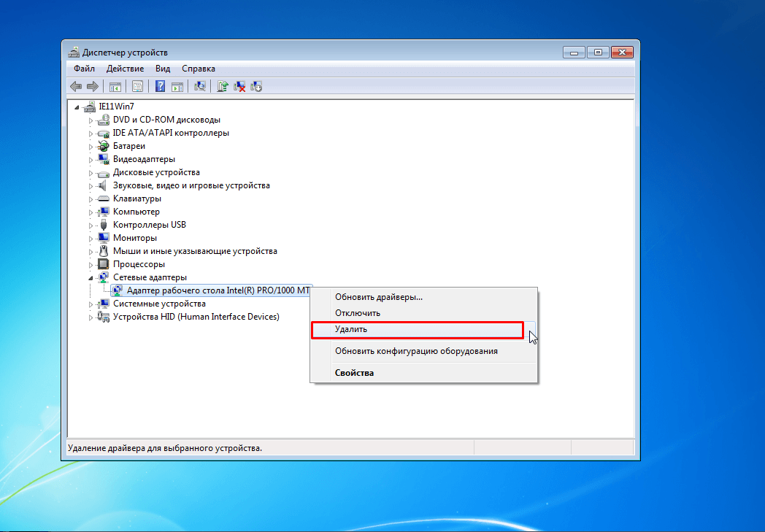Select Адаптер рабочего стола Intel(R) PRO/1000 MT

(218, 290)
